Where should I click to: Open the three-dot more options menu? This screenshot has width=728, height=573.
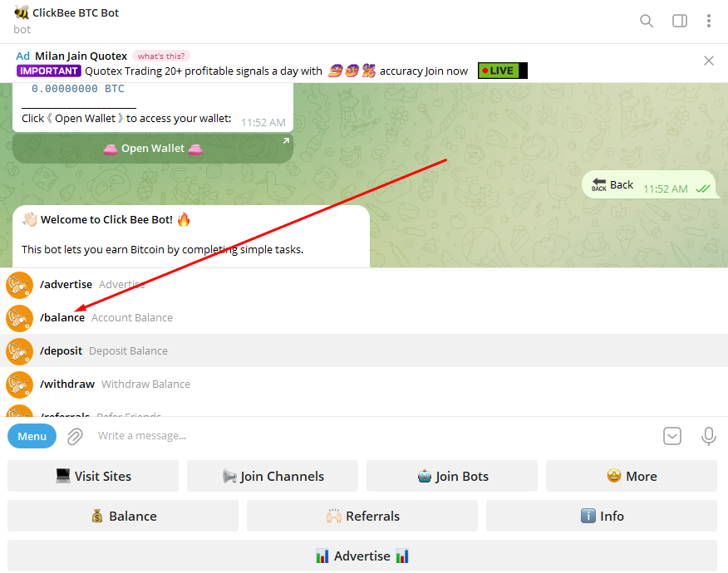(x=709, y=21)
